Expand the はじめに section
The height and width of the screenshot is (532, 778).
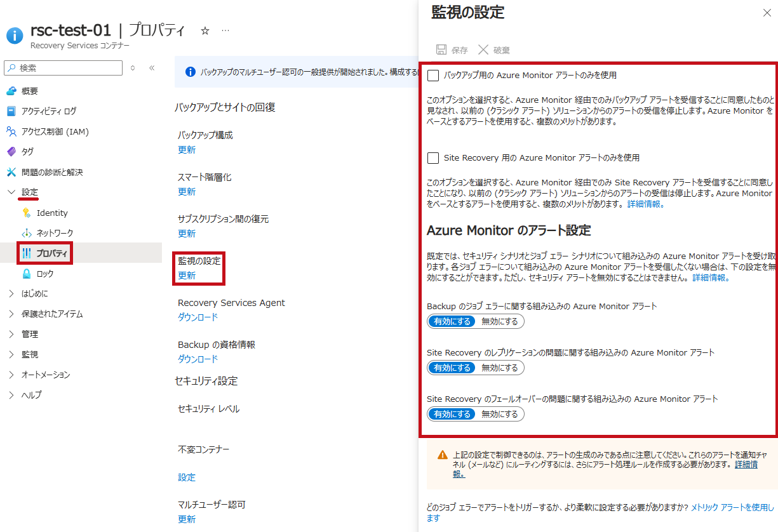[x=11, y=293]
